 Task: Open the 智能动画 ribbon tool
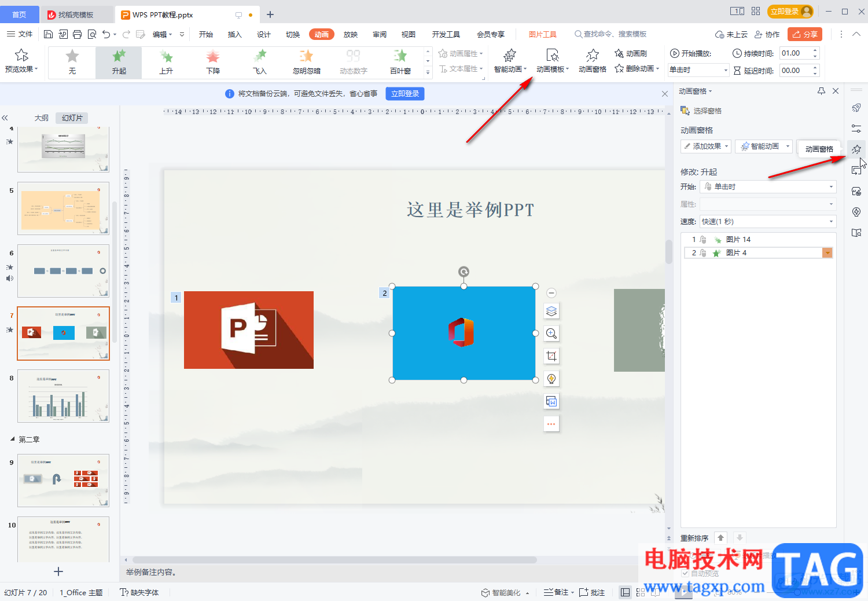[510, 61]
